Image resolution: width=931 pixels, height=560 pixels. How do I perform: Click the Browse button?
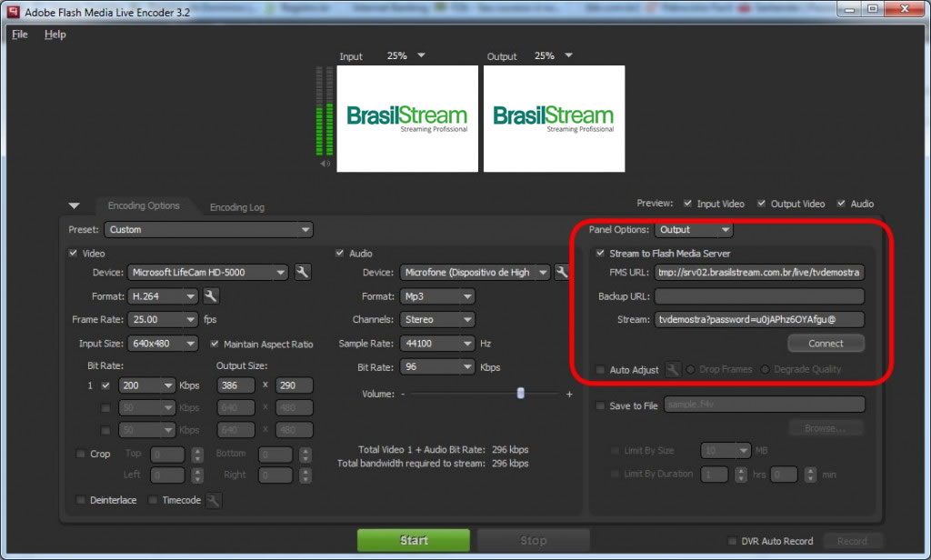click(826, 428)
